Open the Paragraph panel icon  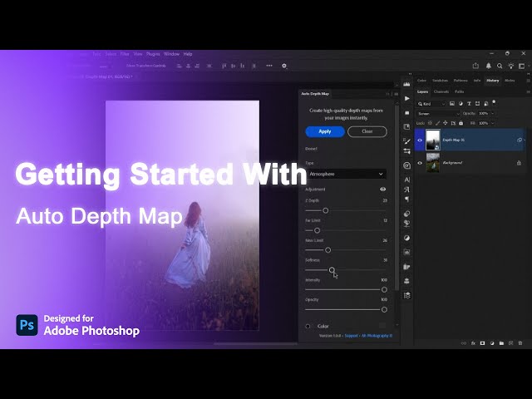point(406,199)
